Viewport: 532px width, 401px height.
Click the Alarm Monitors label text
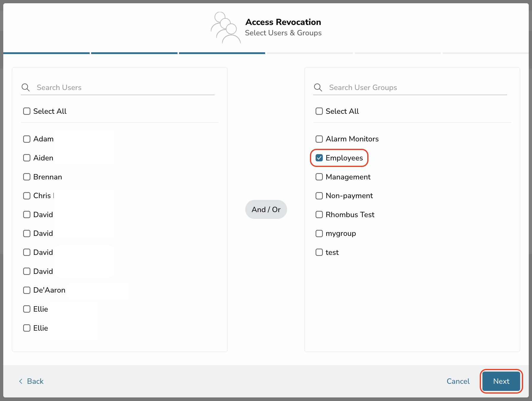tap(352, 139)
